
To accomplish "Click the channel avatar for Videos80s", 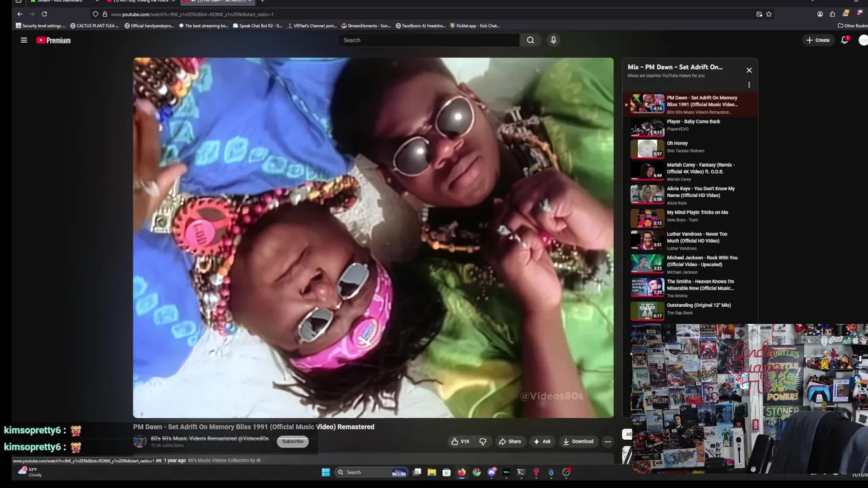I will (140, 441).
